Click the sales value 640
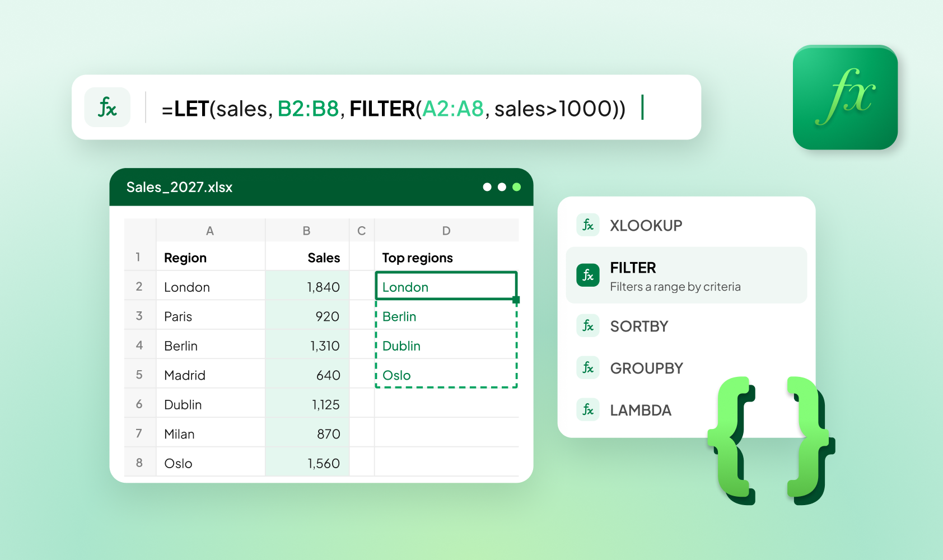This screenshot has width=943, height=560. tap(307, 375)
